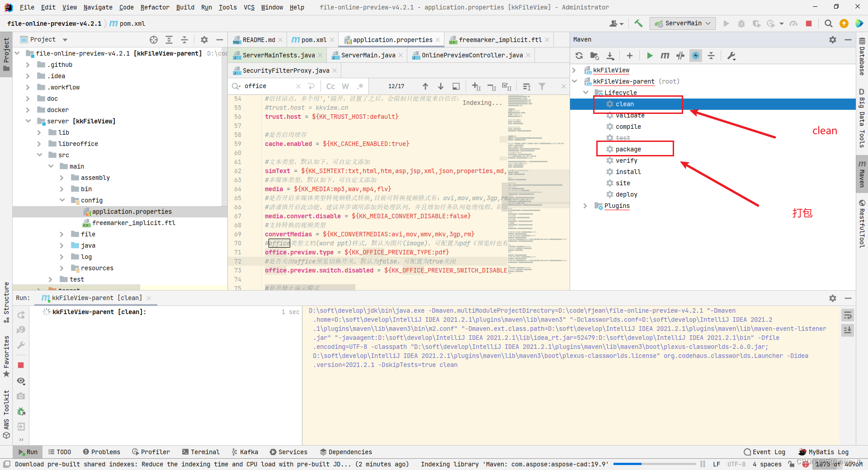
Task: Rerun the kkFileView-parent clean task
Action: [21, 315]
